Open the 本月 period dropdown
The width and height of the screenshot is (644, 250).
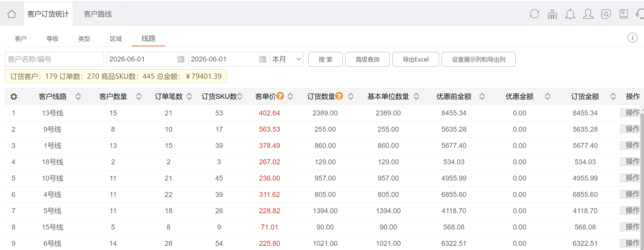pyautogui.click(x=287, y=59)
